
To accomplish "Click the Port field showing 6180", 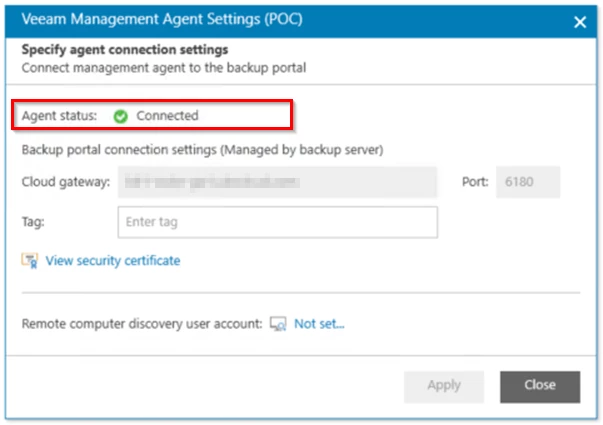I will [x=528, y=183].
